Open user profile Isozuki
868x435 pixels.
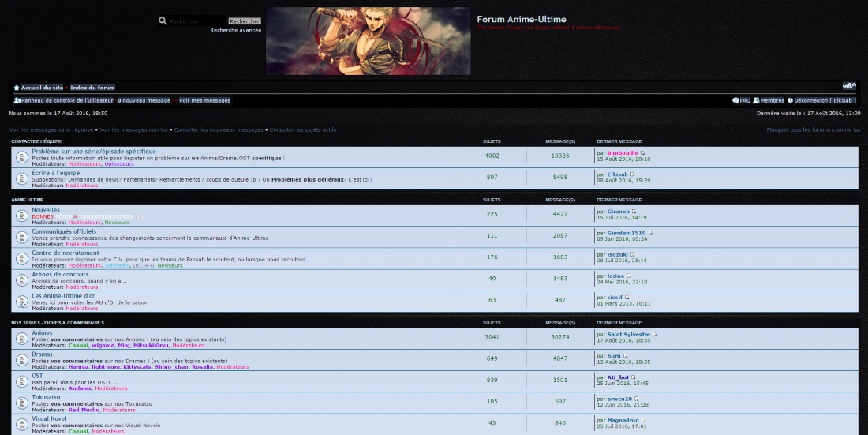617,255
